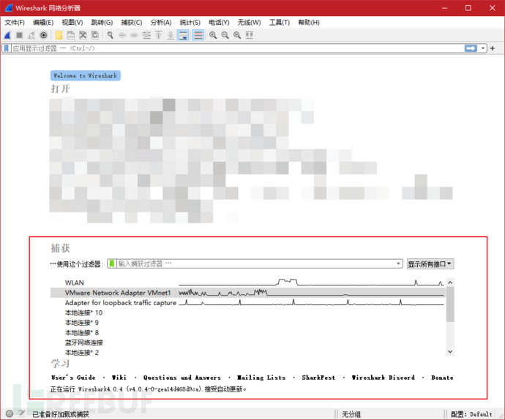Image resolution: width=505 pixels, height=420 pixels.
Task: Click the interface list scroll down arrow
Action: (x=450, y=352)
